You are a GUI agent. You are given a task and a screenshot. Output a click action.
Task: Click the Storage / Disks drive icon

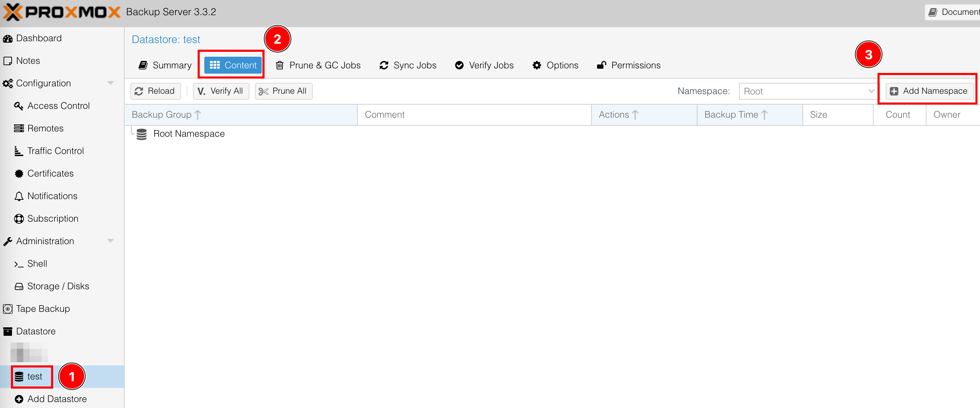(19, 286)
